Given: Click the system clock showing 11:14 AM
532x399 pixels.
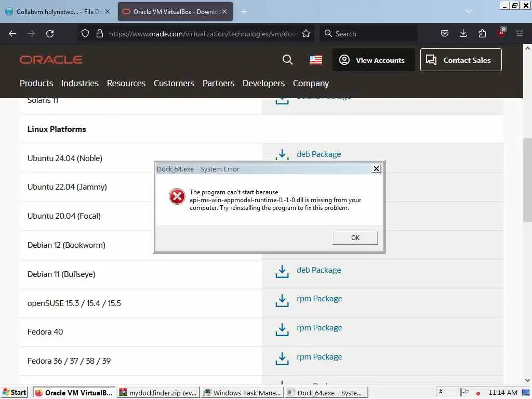Looking at the screenshot, I should (x=503, y=393).
